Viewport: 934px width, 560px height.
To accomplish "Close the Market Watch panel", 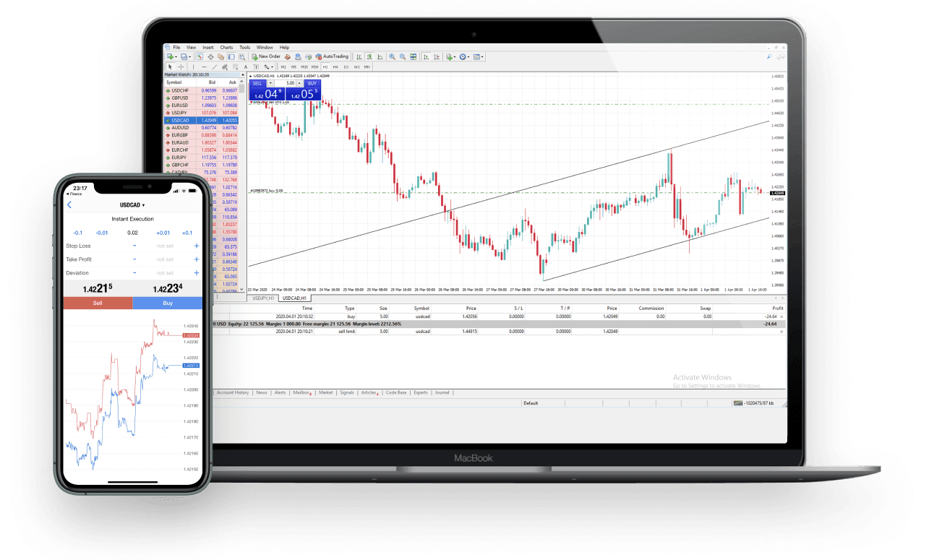I will pos(241,74).
